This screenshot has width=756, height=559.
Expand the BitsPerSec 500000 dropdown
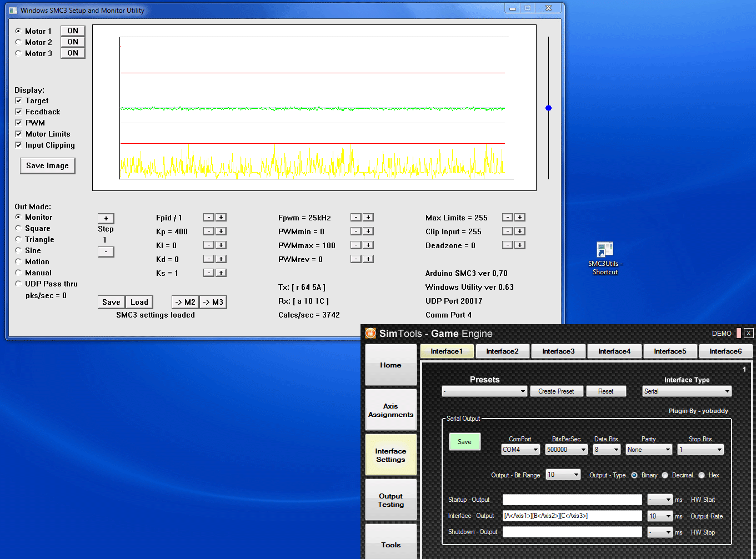[566, 450]
